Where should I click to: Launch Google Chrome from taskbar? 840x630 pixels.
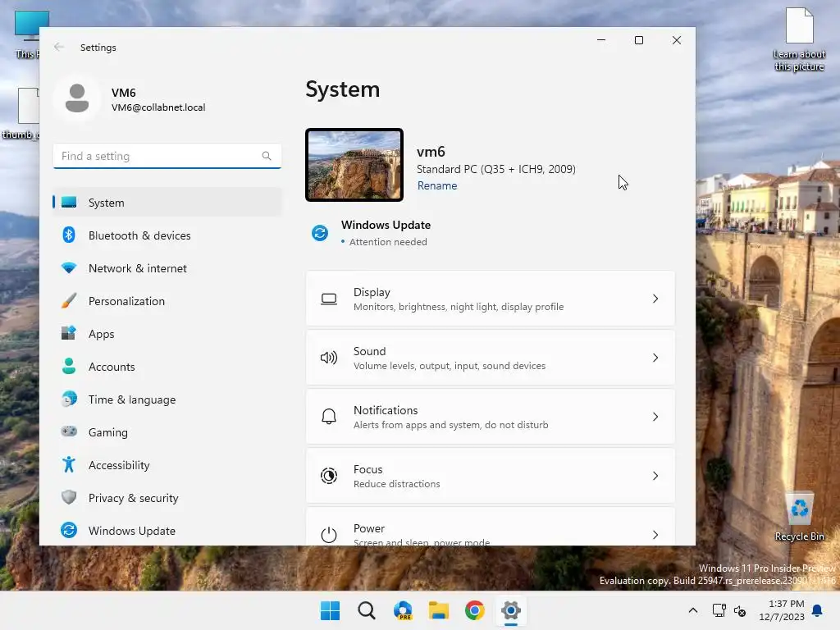point(475,610)
